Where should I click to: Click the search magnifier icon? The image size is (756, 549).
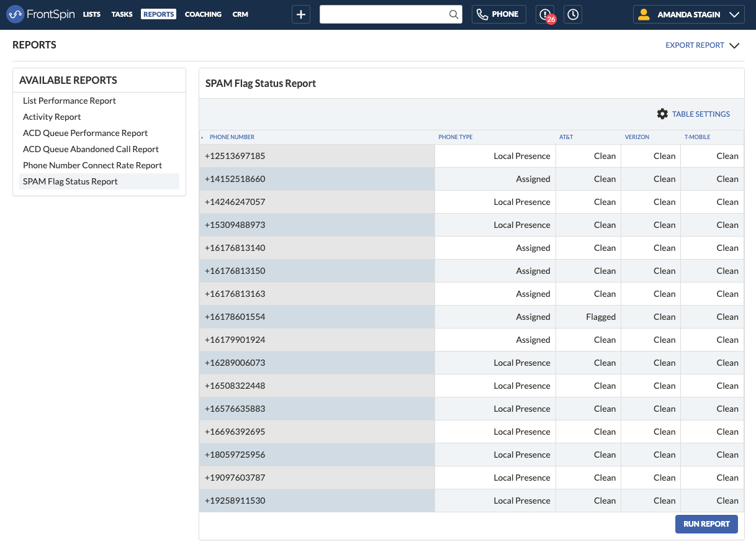pos(454,14)
